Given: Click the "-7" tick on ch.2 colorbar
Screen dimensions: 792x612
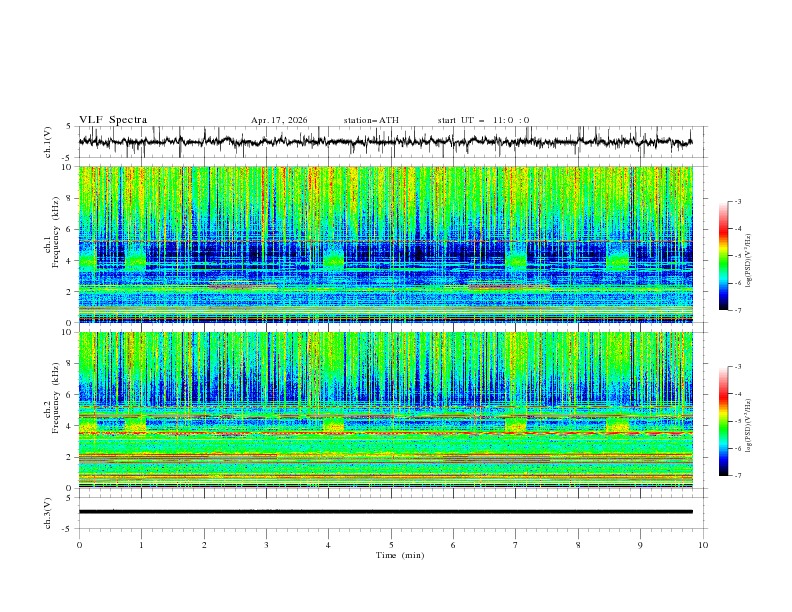Looking at the screenshot, I should pyautogui.click(x=737, y=476).
